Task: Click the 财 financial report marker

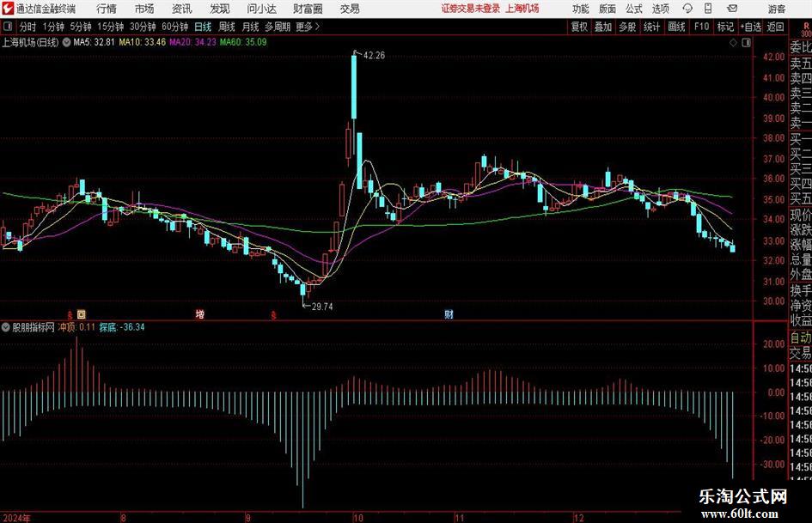Action: 449,314
